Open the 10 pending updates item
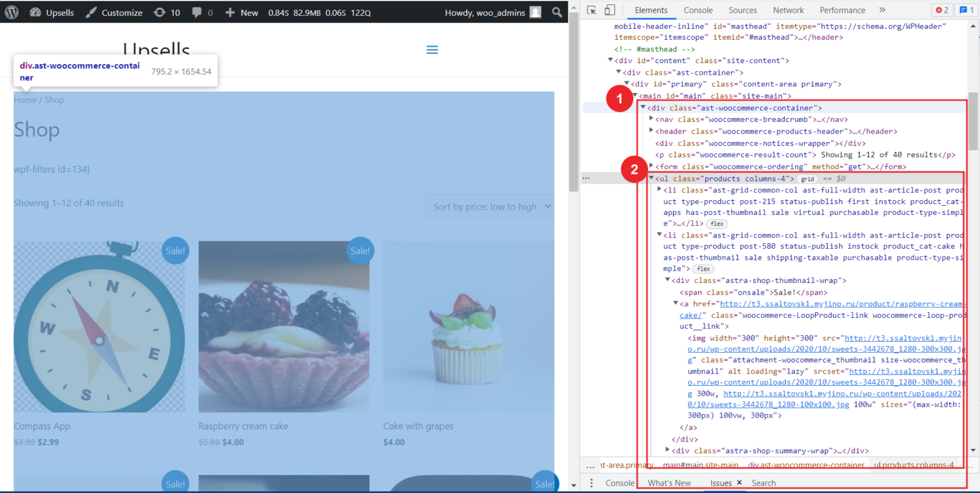 (167, 12)
